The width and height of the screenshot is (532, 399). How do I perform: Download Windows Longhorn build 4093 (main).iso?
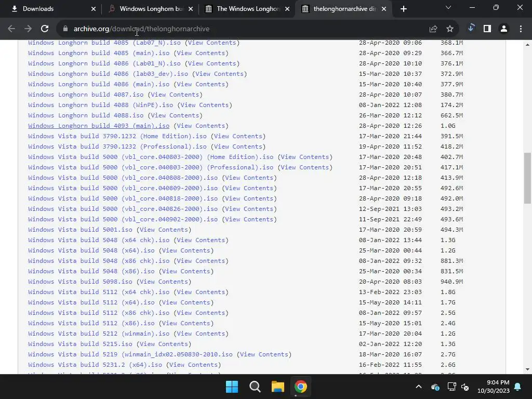point(99,126)
